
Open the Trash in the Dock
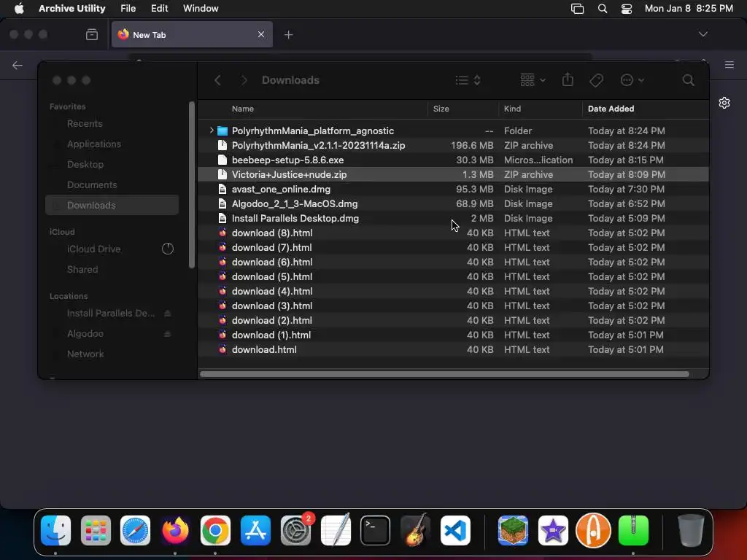tap(691, 530)
